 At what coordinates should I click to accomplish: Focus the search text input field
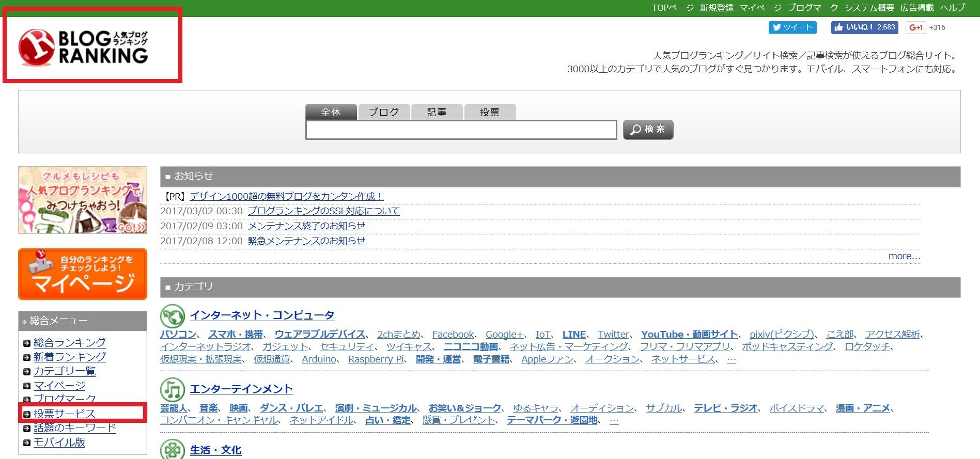point(461,130)
